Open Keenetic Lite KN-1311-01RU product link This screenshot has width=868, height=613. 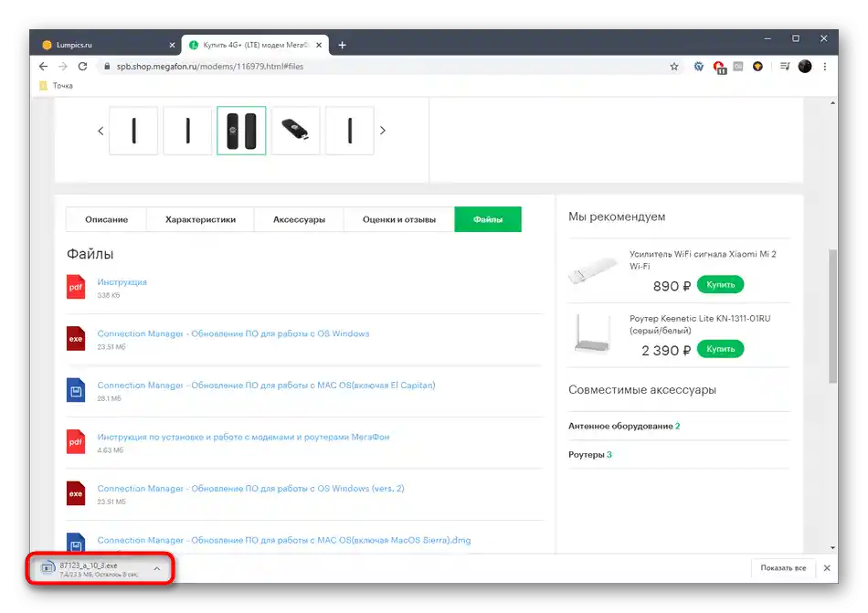700,324
